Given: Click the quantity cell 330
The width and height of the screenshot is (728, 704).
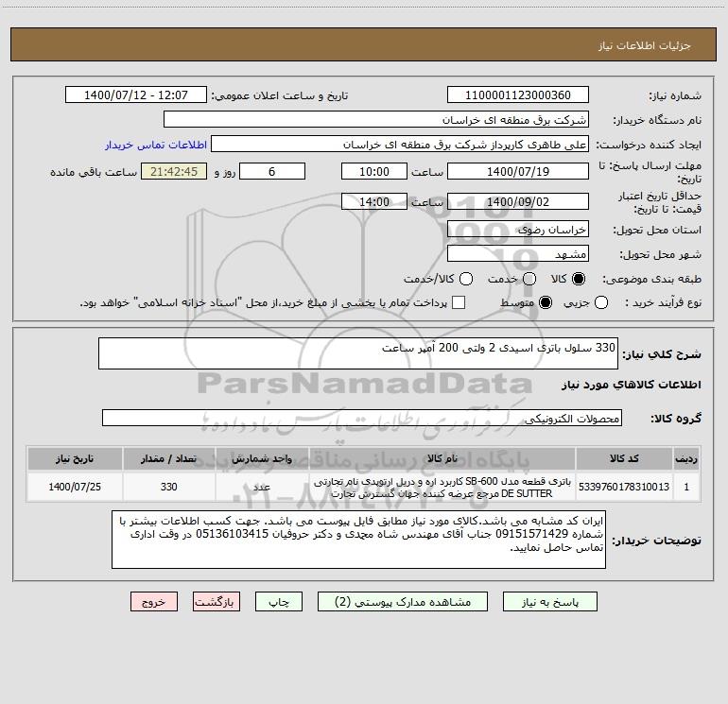Looking at the screenshot, I should point(169,487).
